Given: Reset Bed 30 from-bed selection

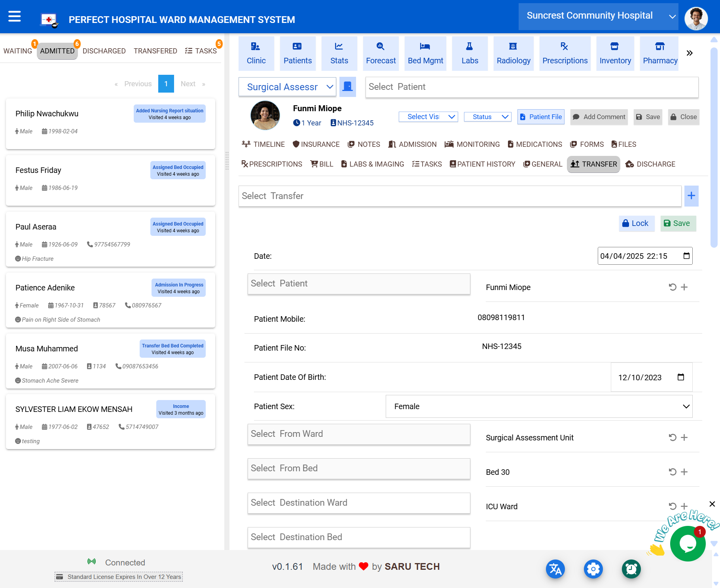Looking at the screenshot, I should 673,472.
